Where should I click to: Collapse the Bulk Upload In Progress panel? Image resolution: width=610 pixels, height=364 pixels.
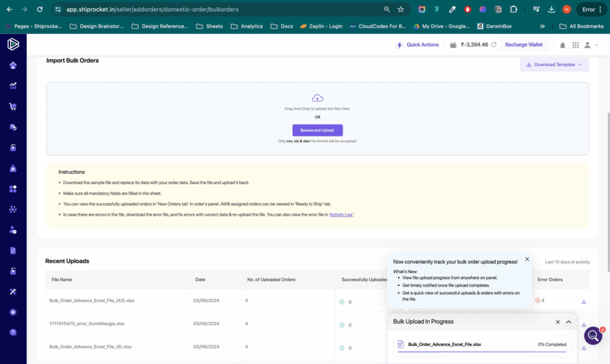568,322
